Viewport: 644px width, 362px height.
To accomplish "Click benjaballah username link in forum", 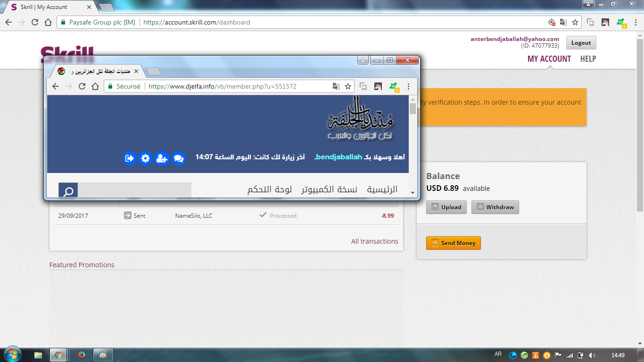I will pyautogui.click(x=339, y=157).
